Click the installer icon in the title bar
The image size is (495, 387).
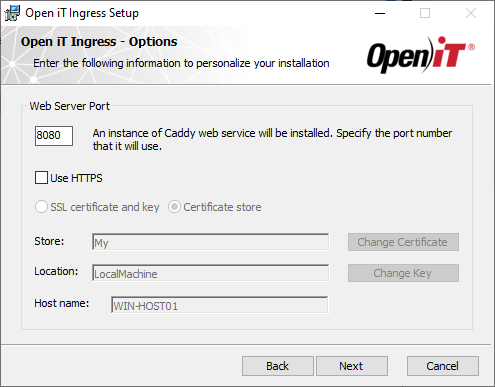pos(12,13)
